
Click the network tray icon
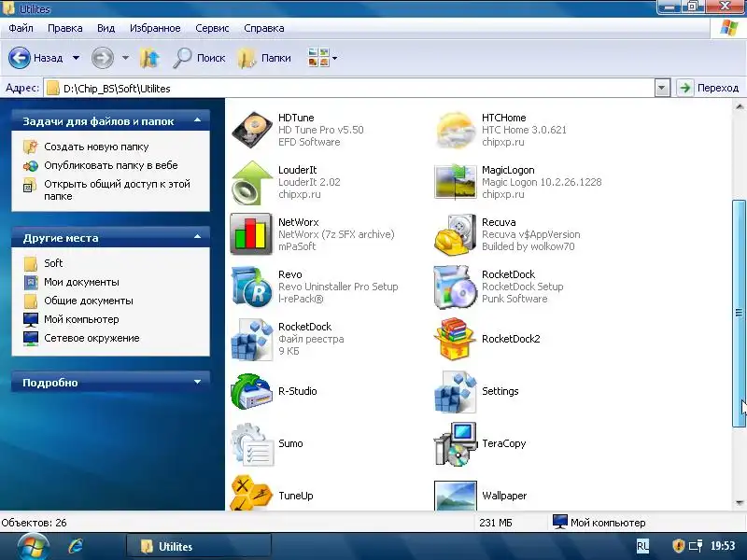pyautogui.click(x=696, y=546)
